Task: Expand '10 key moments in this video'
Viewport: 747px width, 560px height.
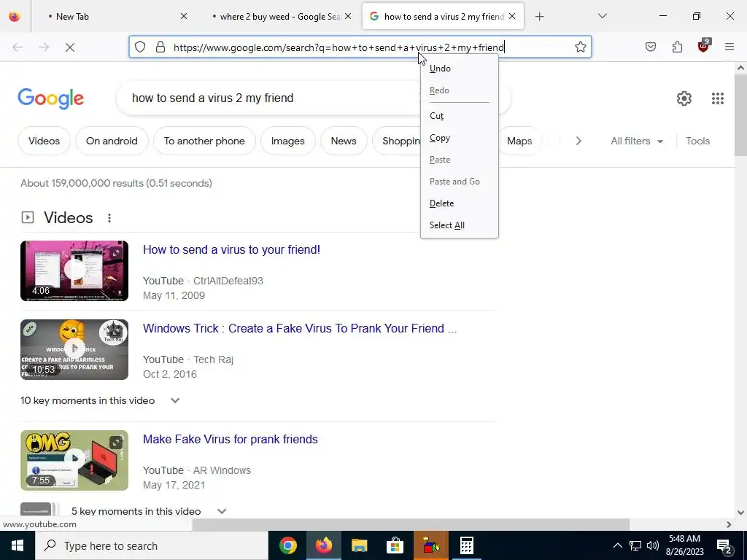Action: pos(175,400)
